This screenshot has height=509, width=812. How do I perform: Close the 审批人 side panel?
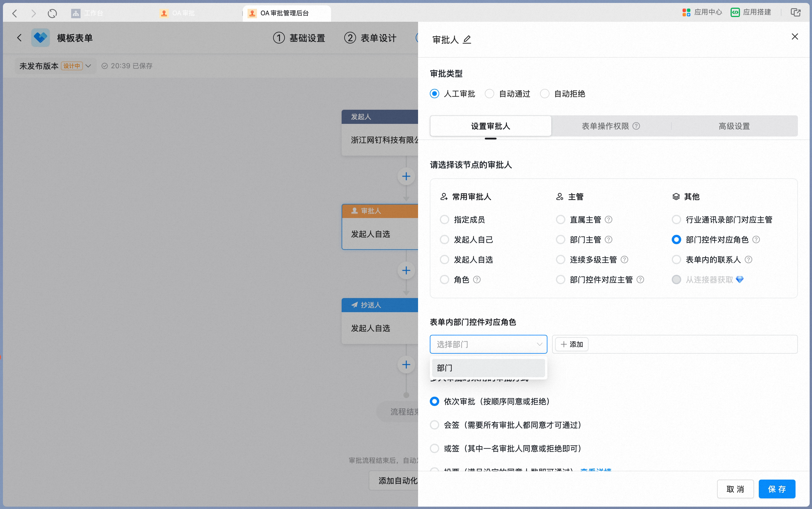click(x=795, y=36)
